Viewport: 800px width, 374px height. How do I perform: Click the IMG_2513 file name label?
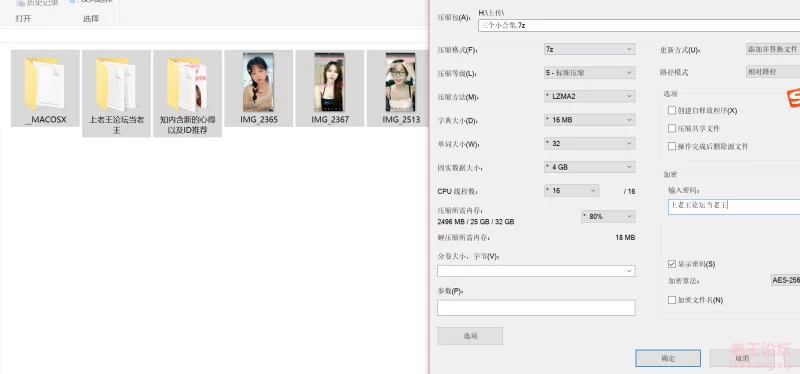tap(401, 120)
